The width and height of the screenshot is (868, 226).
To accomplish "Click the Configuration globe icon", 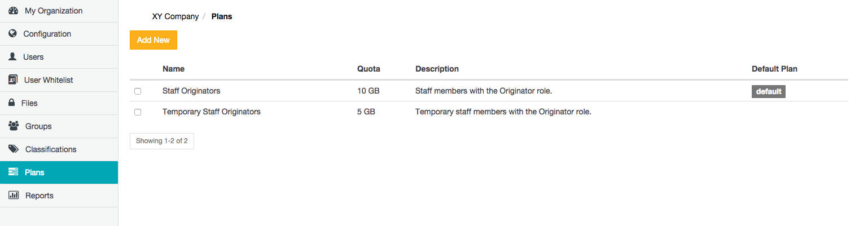I will 13,34.
